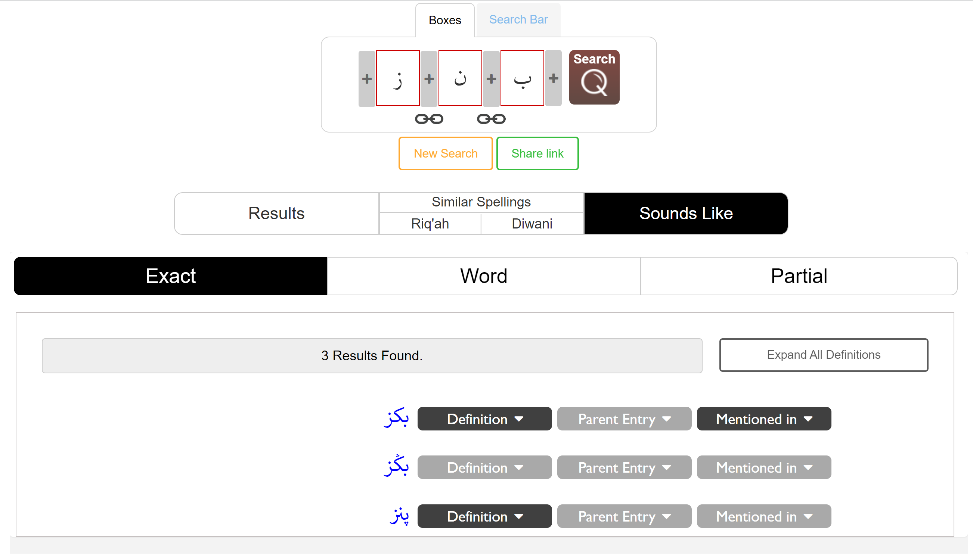Open Parent Entry dropdown for second result

[624, 467]
